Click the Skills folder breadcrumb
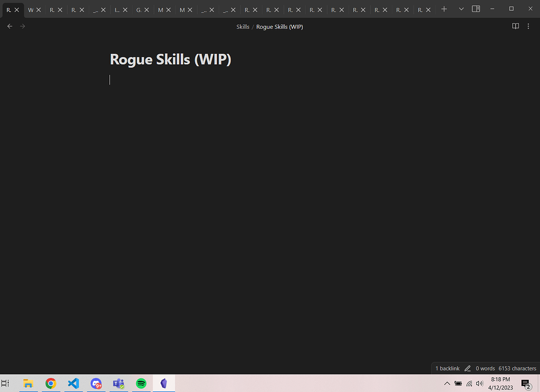 [243, 27]
